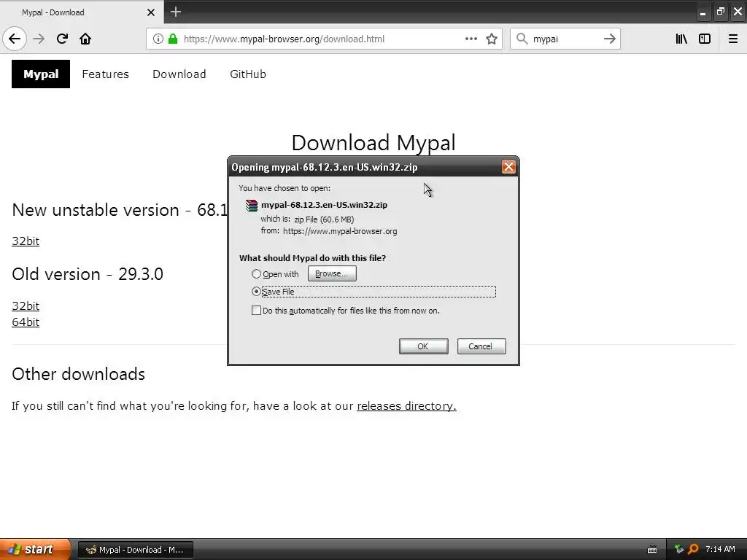The image size is (747, 560).
Task: Click the green secure padlock icon
Action: point(173,39)
